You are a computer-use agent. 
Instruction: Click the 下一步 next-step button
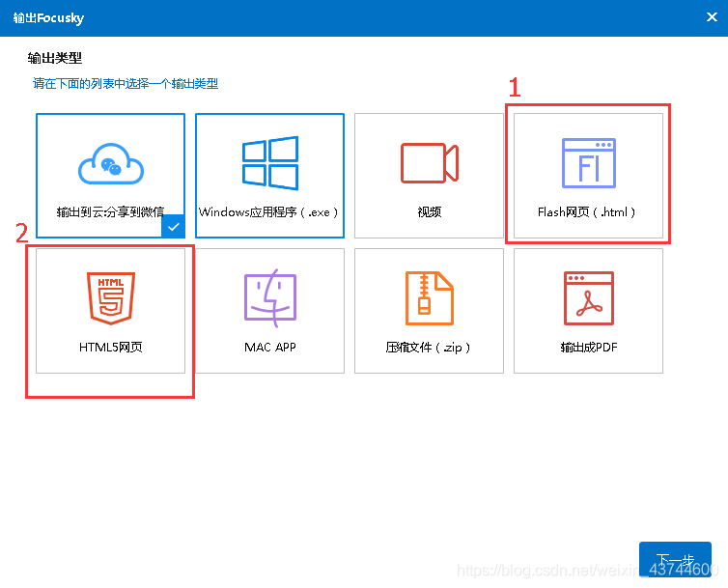point(675,559)
